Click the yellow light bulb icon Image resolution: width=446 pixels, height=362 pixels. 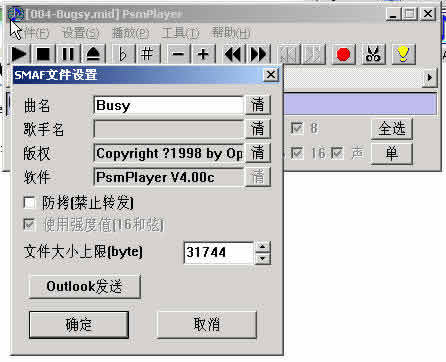pyautogui.click(x=403, y=54)
